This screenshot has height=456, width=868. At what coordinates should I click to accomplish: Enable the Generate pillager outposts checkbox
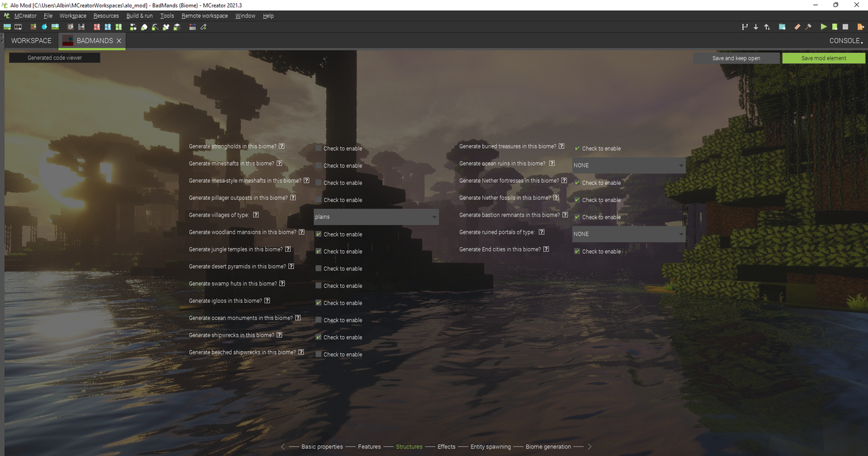pos(318,199)
